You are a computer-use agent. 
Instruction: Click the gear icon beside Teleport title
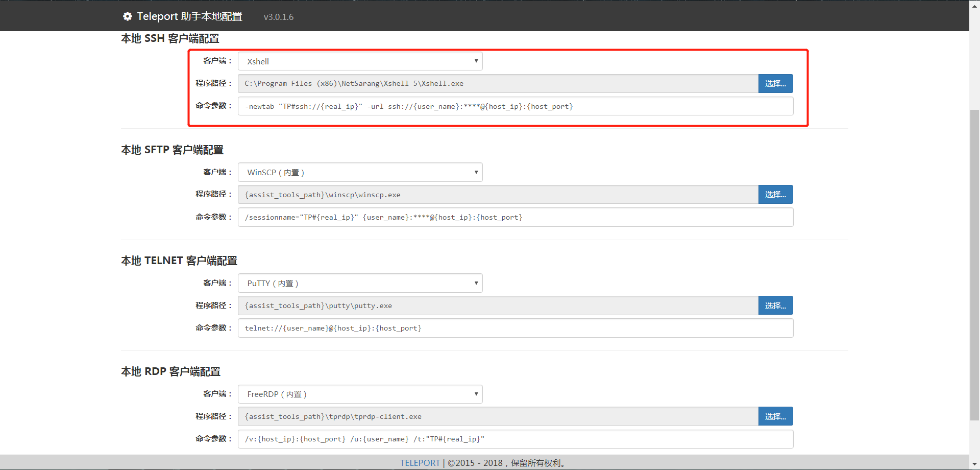point(128,16)
